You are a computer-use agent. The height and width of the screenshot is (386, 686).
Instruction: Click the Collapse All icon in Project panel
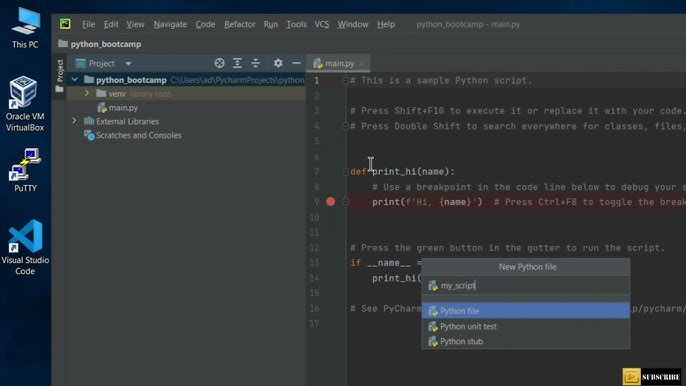(256, 63)
